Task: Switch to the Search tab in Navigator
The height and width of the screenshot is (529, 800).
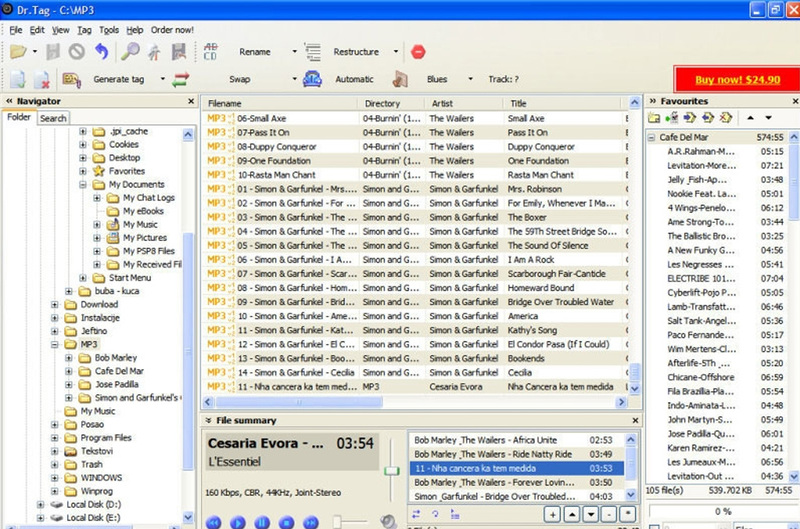Action: (53, 118)
